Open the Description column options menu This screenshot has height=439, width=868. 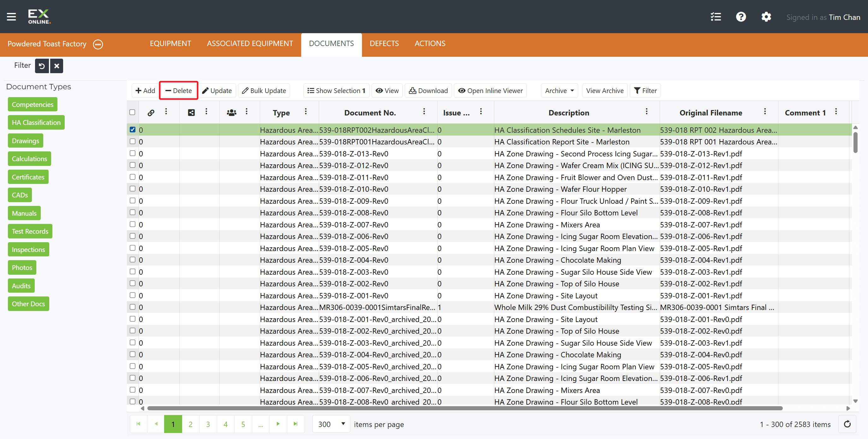point(646,111)
